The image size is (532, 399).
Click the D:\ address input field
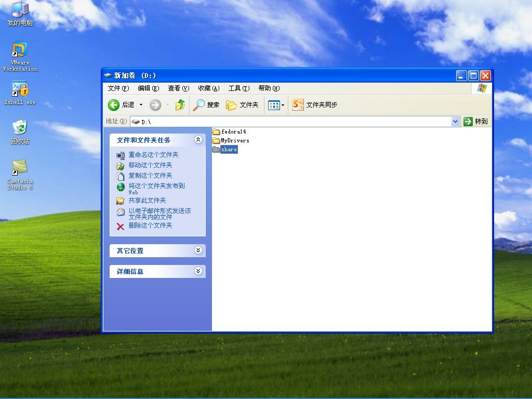pos(291,122)
